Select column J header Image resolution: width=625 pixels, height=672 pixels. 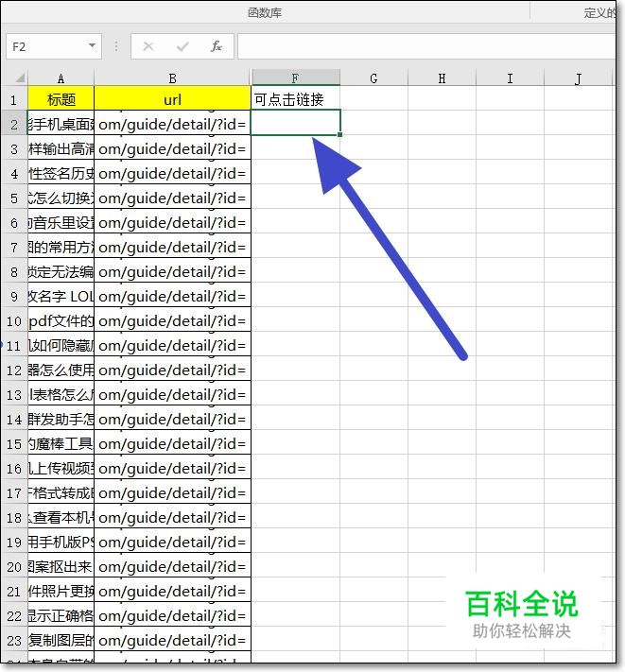tap(579, 78)
